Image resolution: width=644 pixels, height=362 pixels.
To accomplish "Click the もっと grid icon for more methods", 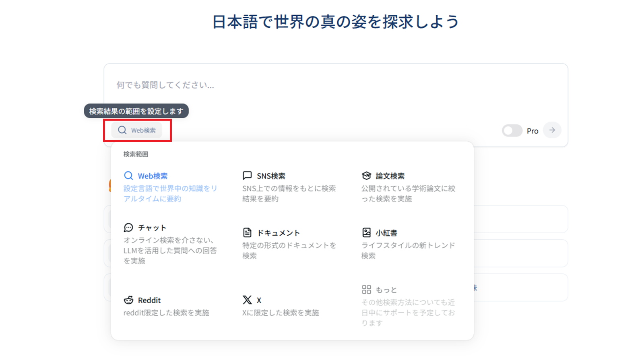I will coord(367,289).
